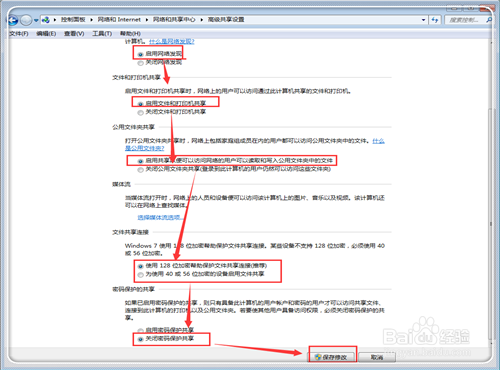Click the 取消 button
The image size is (500, 370).
pyautogui.click(x=377, y=357)
